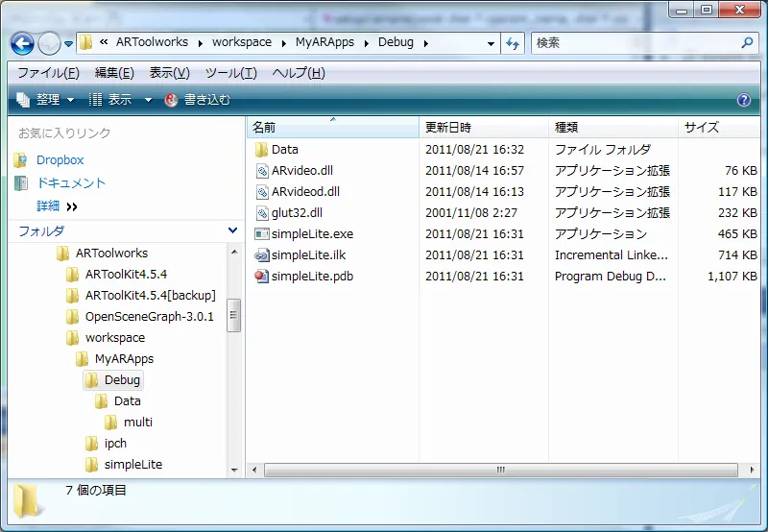Open the ドキュメント favorite link

tap(71, 182)
